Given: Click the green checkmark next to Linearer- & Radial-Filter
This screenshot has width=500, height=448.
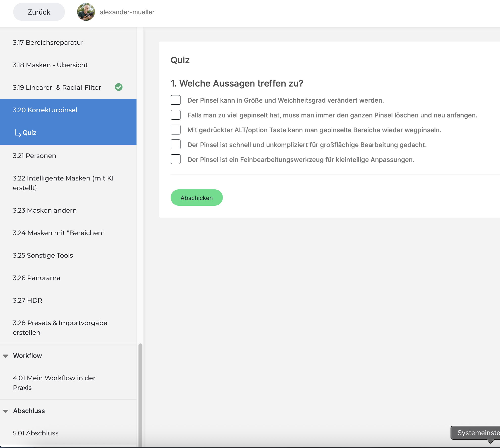Looking at the screenshot, I should point(119,87).
